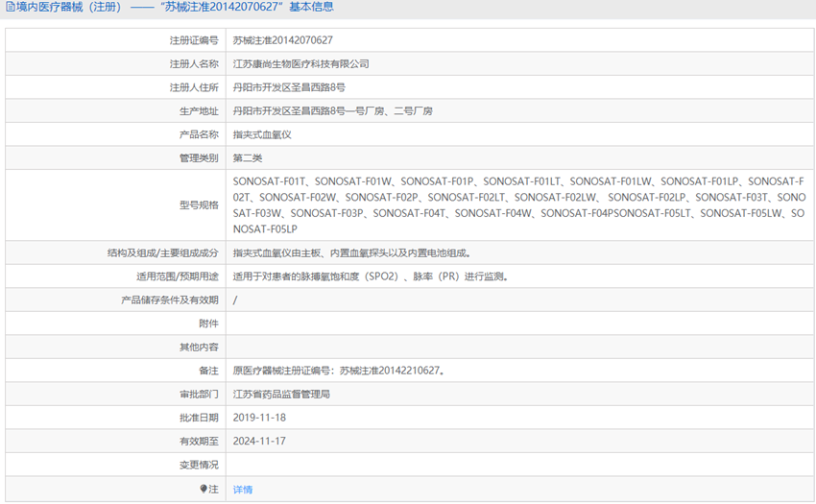Click the lightbulb icon next to 注
Viewport: 816px width, 504px height.
tap(204, 489)
